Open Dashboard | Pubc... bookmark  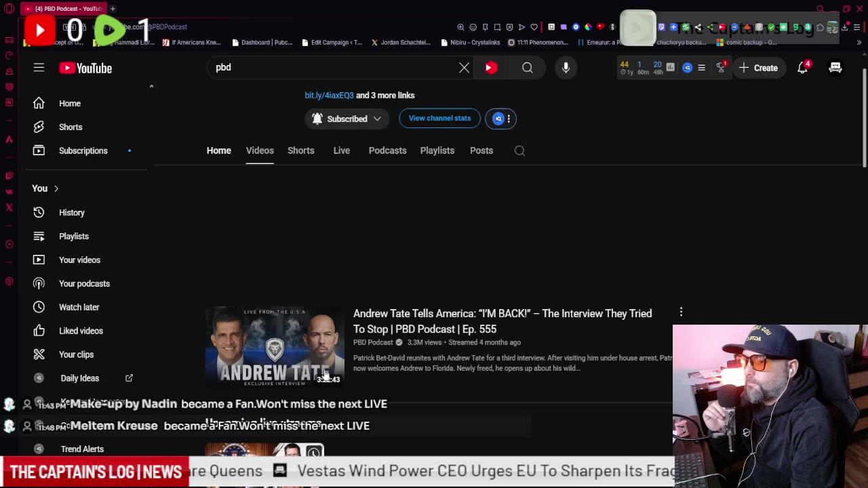[x=262, y=42]
